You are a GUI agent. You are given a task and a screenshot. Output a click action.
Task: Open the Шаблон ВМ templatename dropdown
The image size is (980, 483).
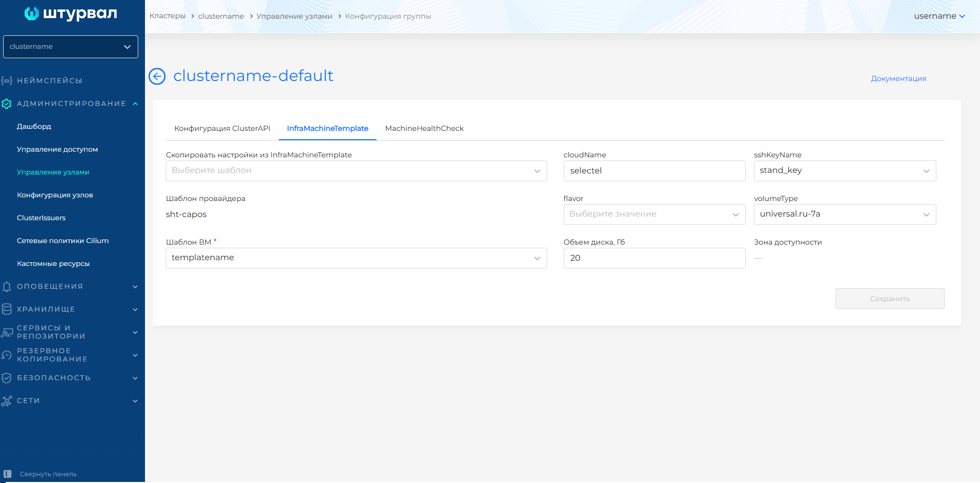pyautogui.click(x=356, y=258)
